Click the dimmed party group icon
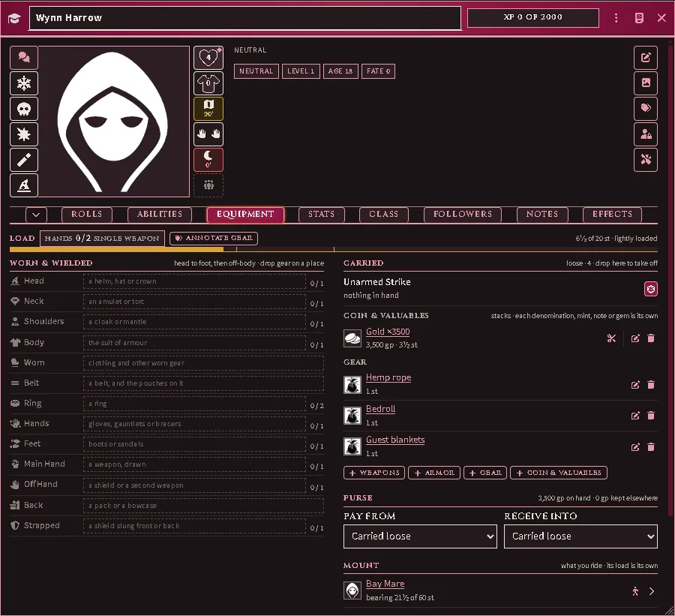 click(x=208, y=185)
